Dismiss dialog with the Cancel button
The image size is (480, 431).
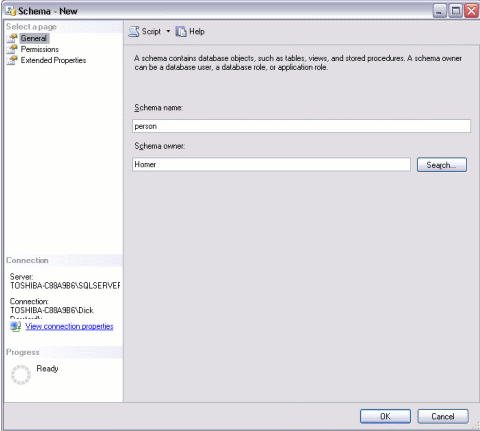click(x=443, y=416)
